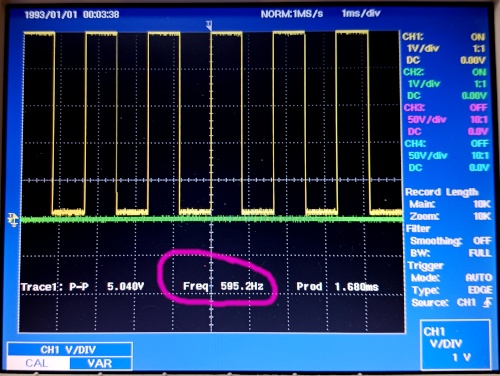This screenshot has width=500, height=376.
Task: Click CH1 offset 0.00V value
Action: point(473,60)
